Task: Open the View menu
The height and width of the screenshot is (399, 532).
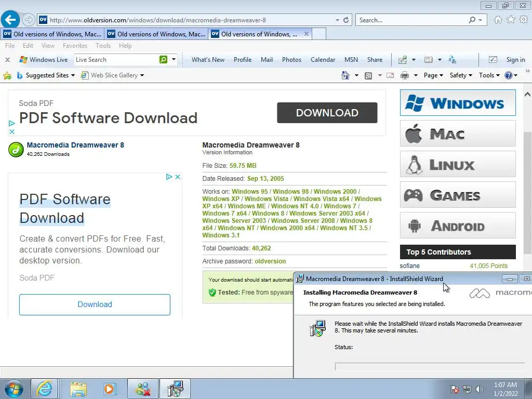Action: click(x=48, y=46)
